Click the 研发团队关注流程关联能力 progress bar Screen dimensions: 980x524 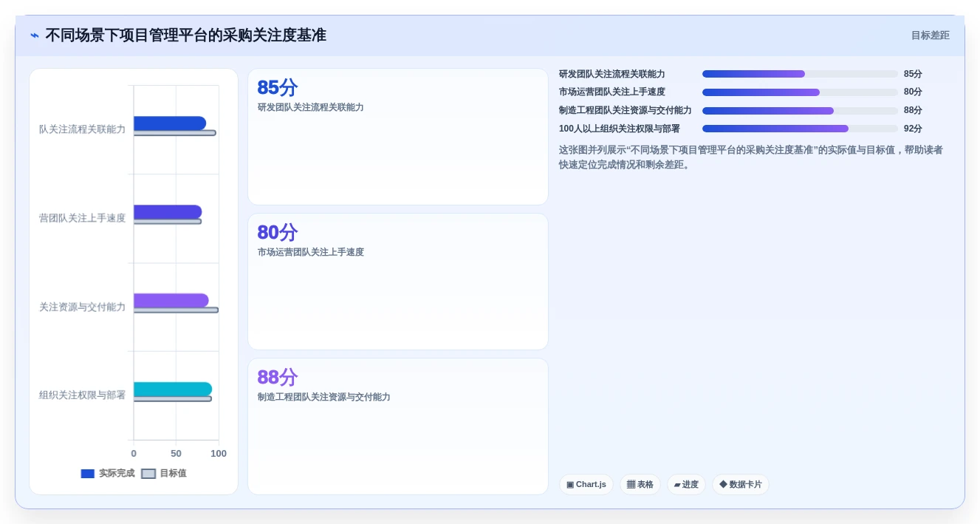tap(800, 74)
